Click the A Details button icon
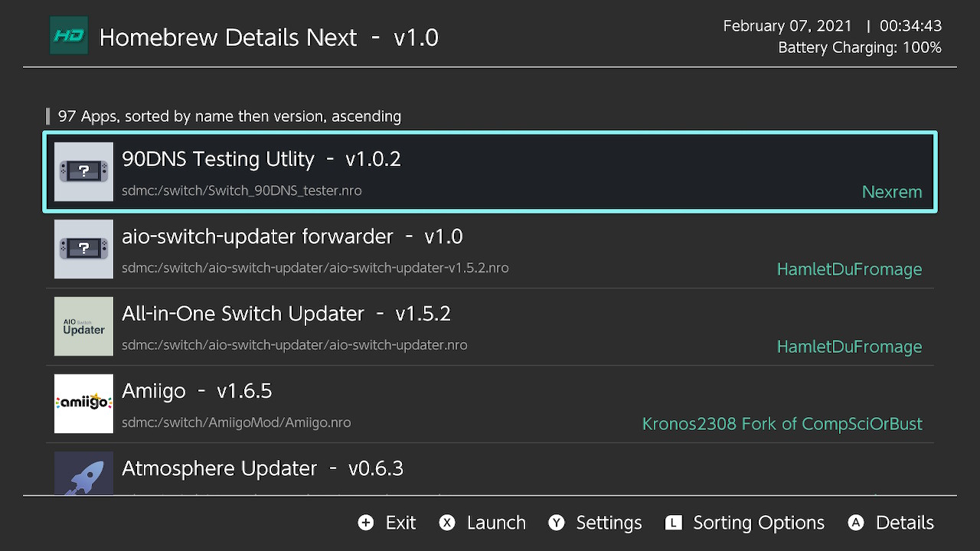980x551 pixels. (856, 523)
